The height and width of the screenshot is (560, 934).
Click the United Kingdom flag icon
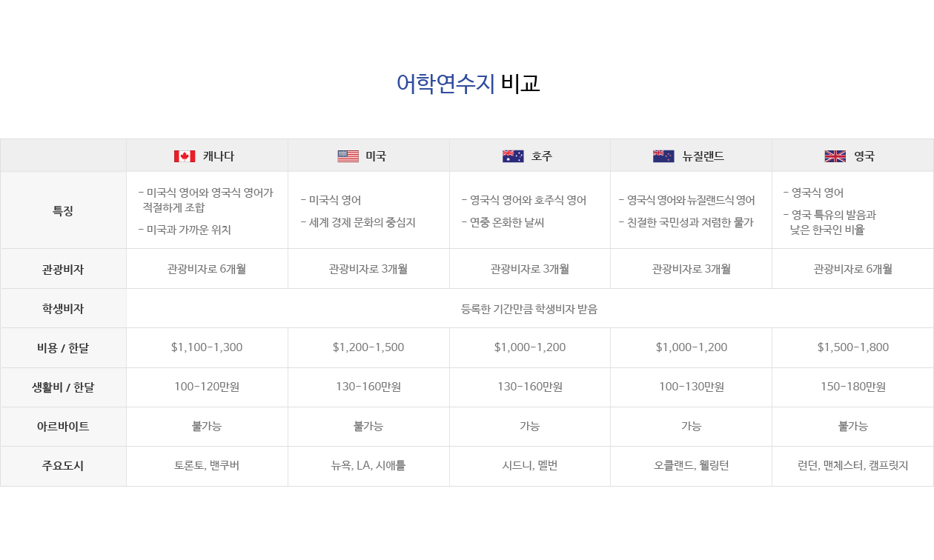click(835, 156)
